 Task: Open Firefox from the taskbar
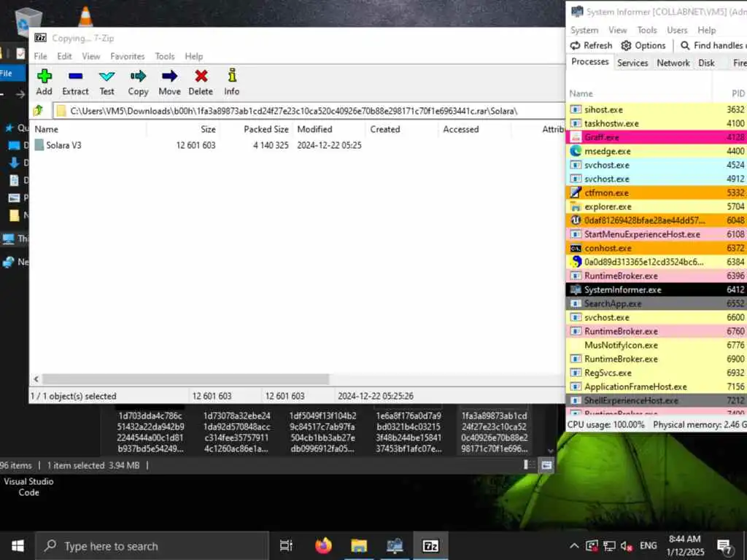click(323, 545)
